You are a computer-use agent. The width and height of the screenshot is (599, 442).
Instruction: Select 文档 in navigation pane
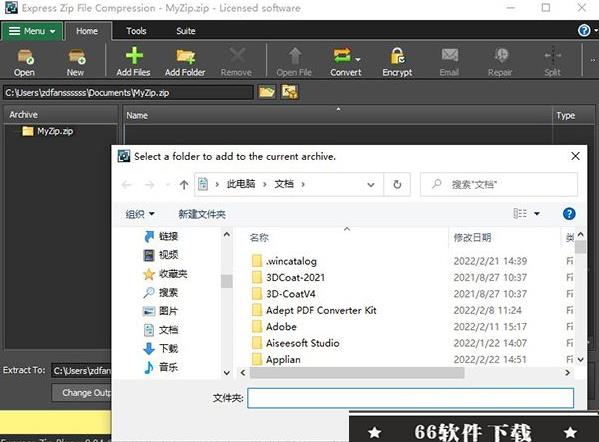161,330
